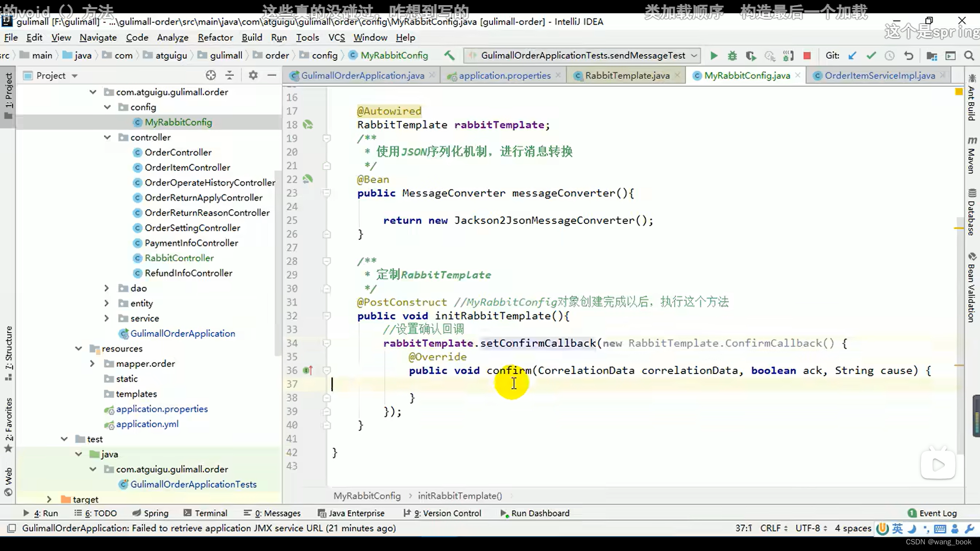Select application.yml file
980x551 pixels.
point(147,424)
